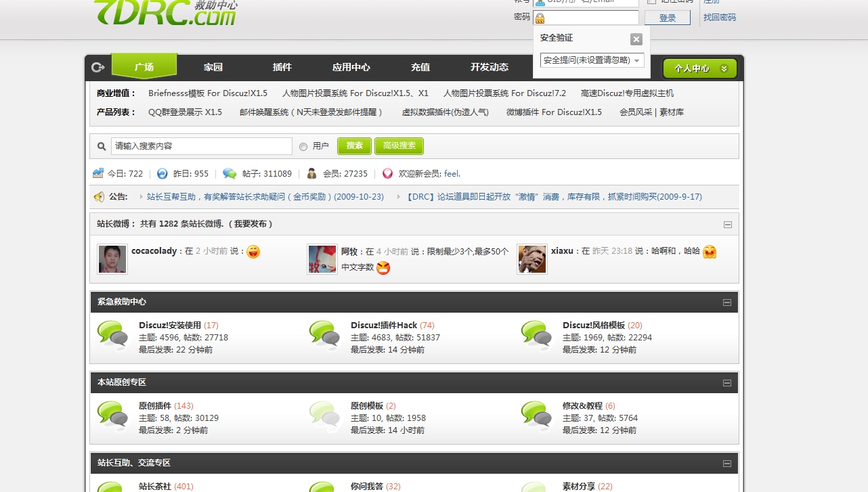Collapse the 站长互助、交流专区 section
Image resolution: width=868 pixels, height=492 pixels.
[727, 464]
